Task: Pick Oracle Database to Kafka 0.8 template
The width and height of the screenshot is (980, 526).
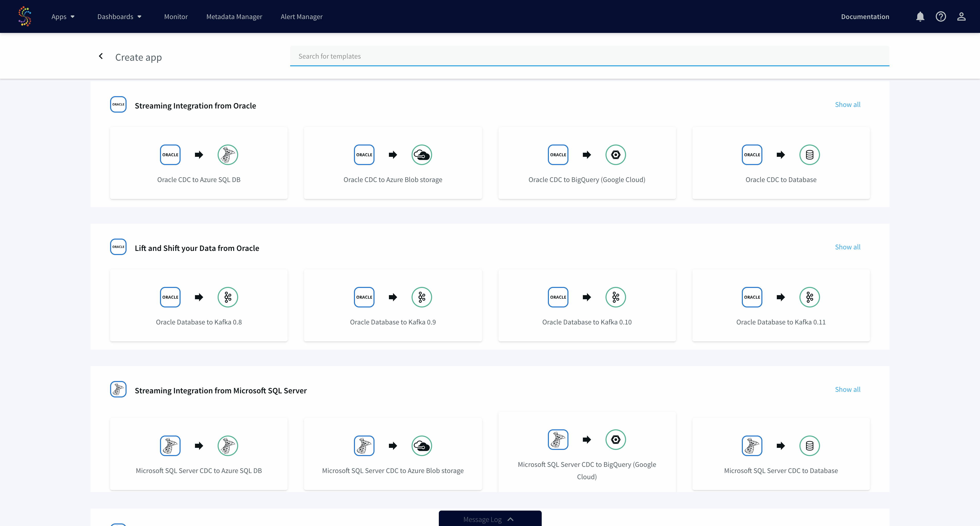Action: click(199, 305)
